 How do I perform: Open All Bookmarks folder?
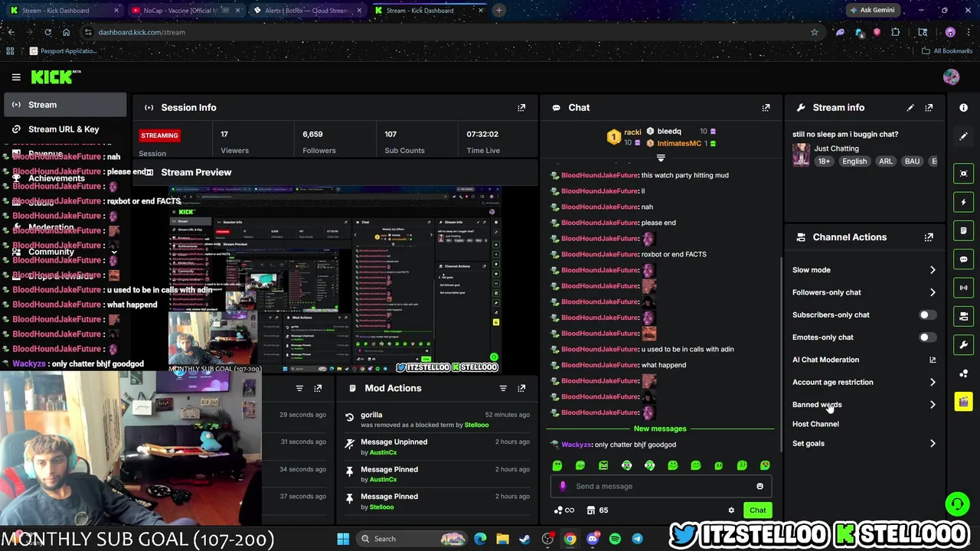click(947, 51)
